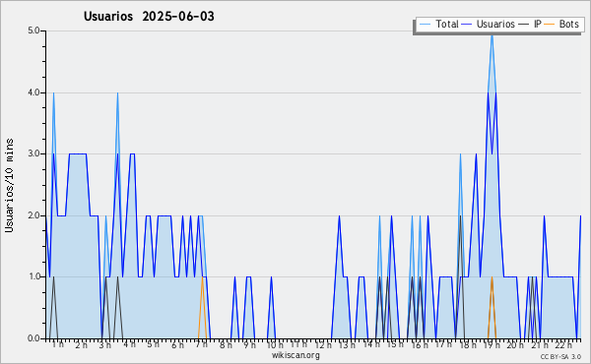
Task: Click the 'IP' legend entry
Action: pos(530,25)
